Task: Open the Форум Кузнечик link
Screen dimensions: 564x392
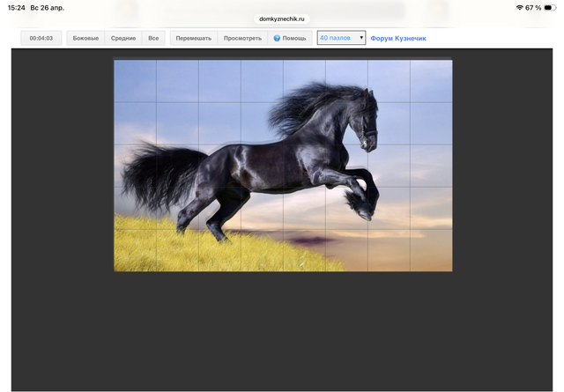Action: (x=398, y=39)
